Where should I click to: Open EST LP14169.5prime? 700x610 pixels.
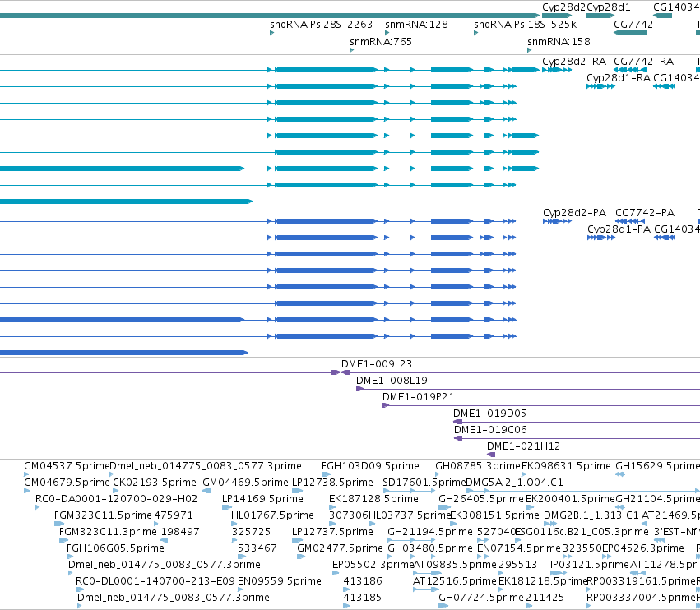(x=262, y=499)
